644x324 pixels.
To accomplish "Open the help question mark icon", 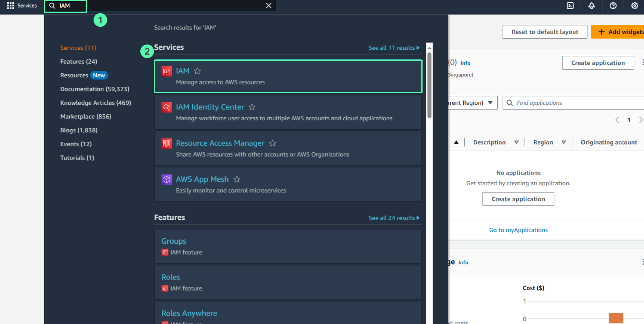I will (613, 6).
